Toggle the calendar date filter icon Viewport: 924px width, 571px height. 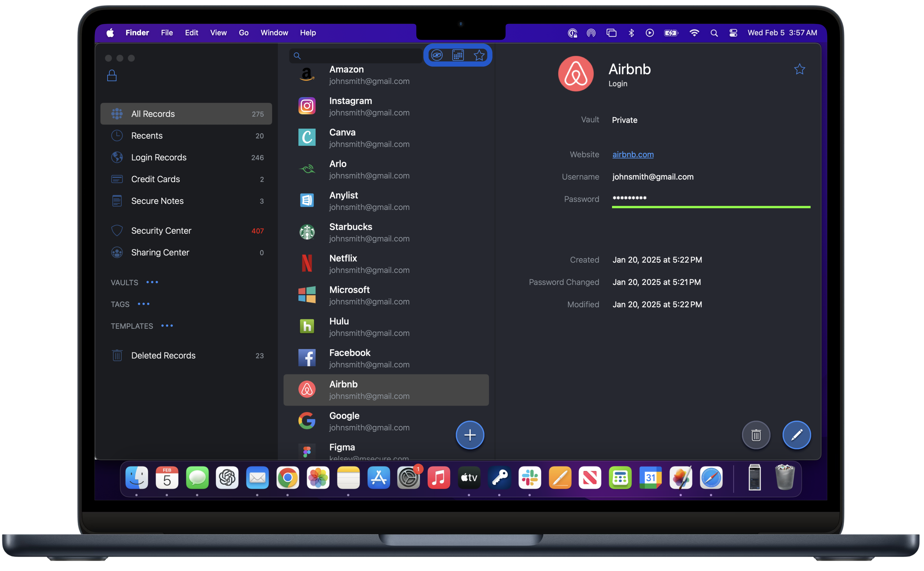click(x=458, y=55)
